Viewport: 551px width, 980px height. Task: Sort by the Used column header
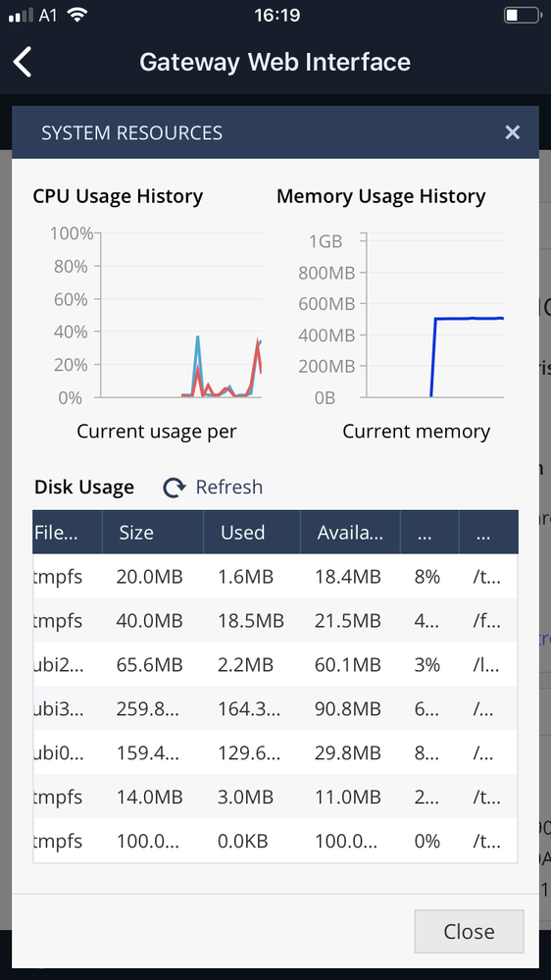252,532
